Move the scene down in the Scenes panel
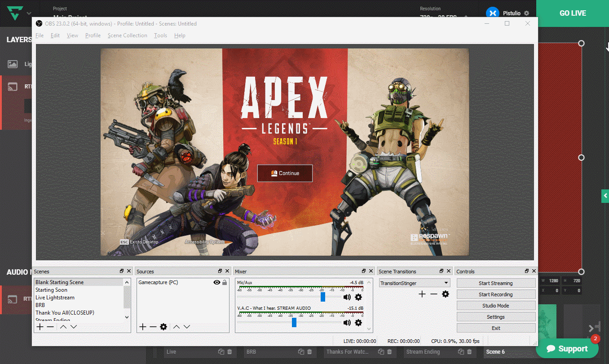 click(74, 327)
